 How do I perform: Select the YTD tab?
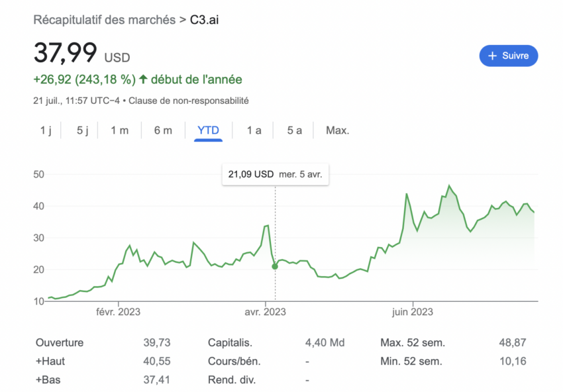point(208,130)
